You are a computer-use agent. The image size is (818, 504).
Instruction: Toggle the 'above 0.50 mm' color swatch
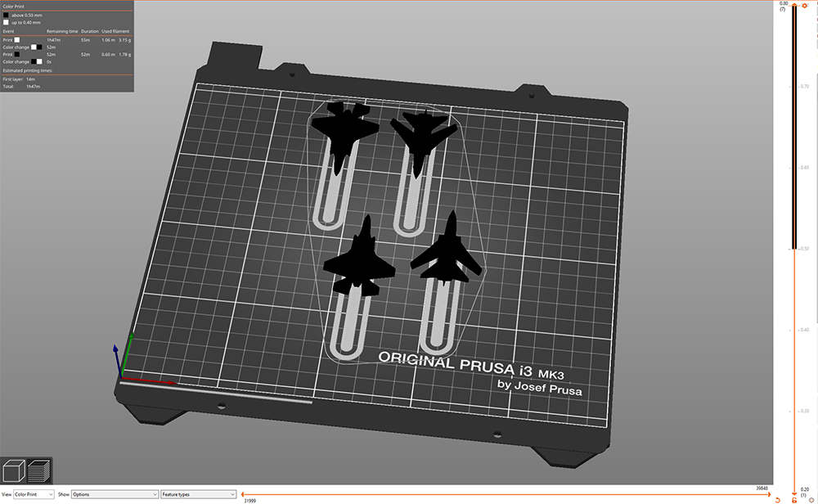click(x=6, y=15)
